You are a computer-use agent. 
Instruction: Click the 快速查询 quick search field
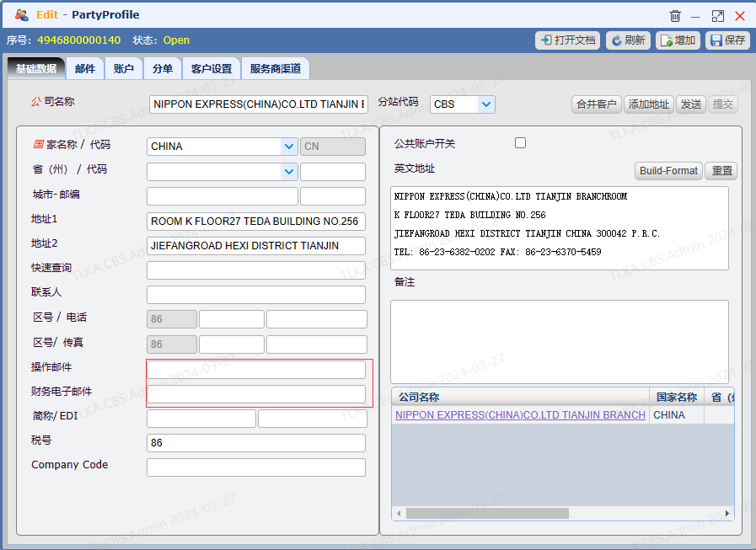pos(256,270)
